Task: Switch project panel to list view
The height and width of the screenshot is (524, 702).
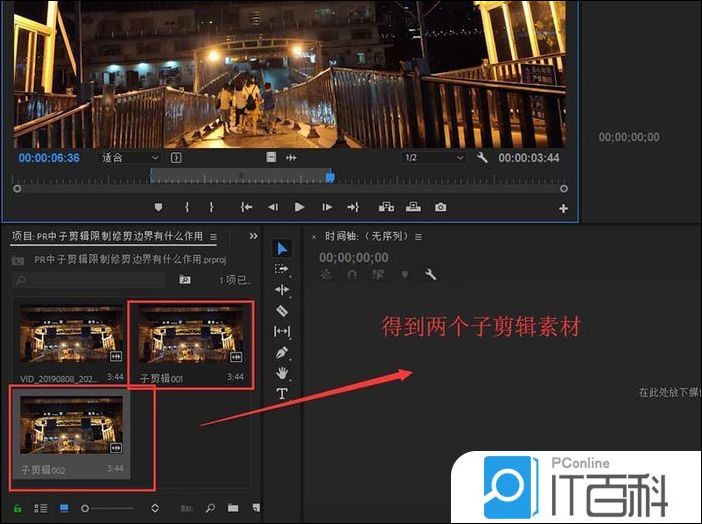Action: coord(41,508)
